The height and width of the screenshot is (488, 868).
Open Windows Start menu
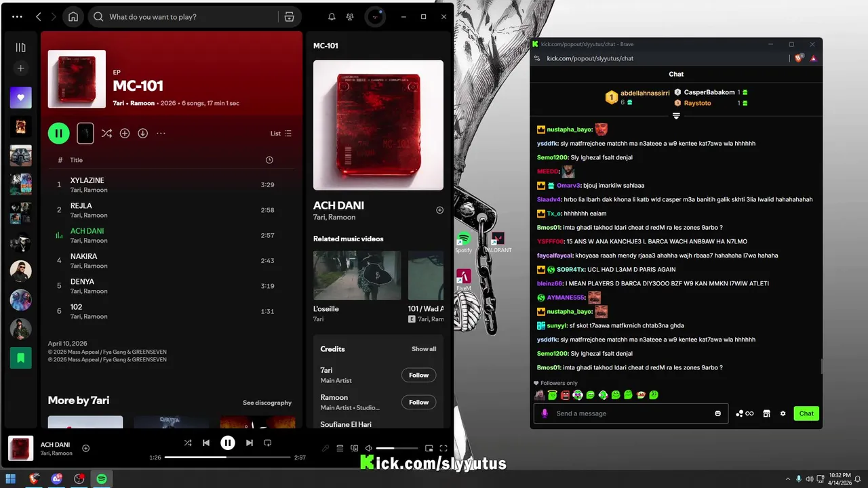pos(11,479)
